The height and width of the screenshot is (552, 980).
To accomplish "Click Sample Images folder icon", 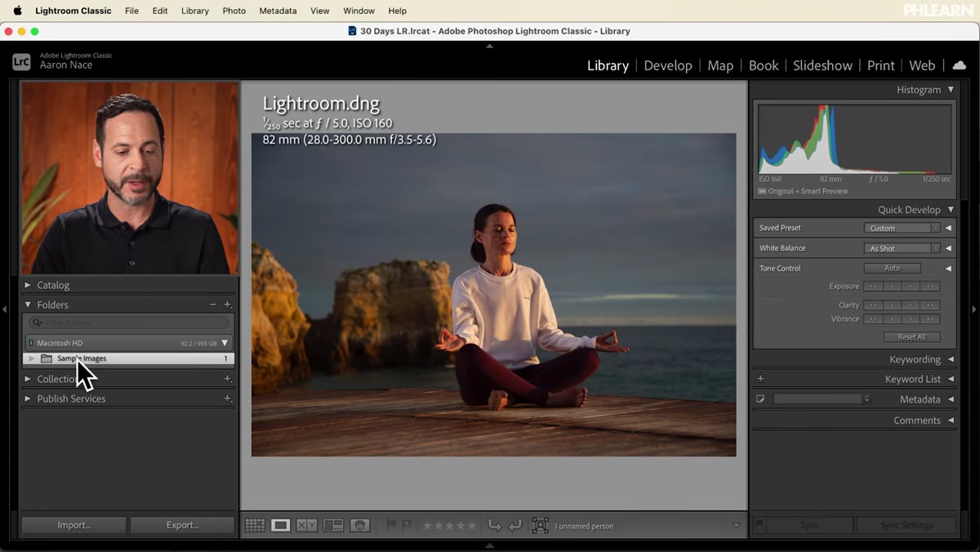I will (47, 358).
